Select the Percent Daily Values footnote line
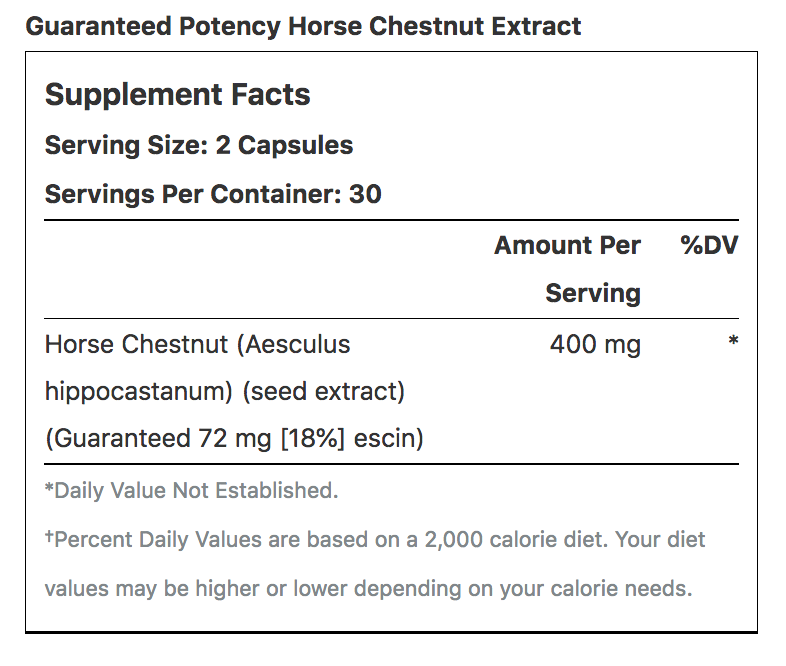786x666 pixels. click(375, 540)
